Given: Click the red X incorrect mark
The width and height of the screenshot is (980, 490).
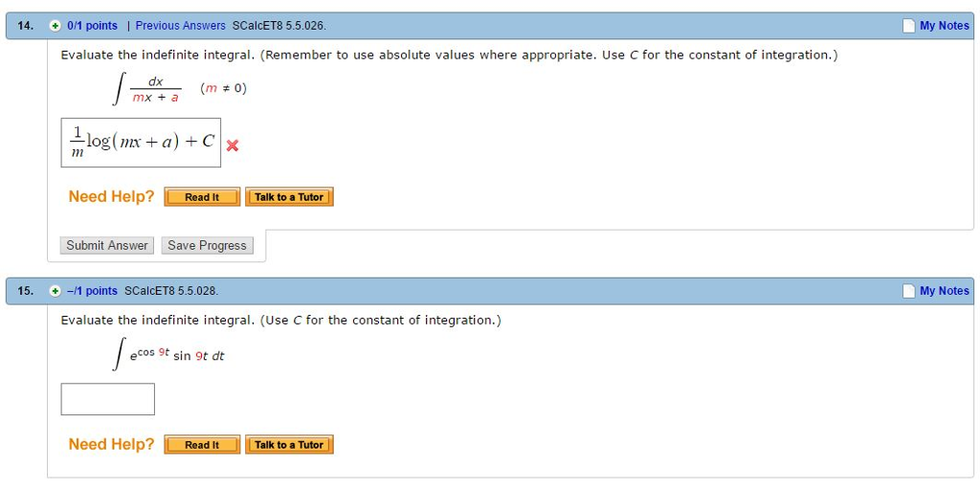Looking at the screenshot, I should [x=233, y=145].
